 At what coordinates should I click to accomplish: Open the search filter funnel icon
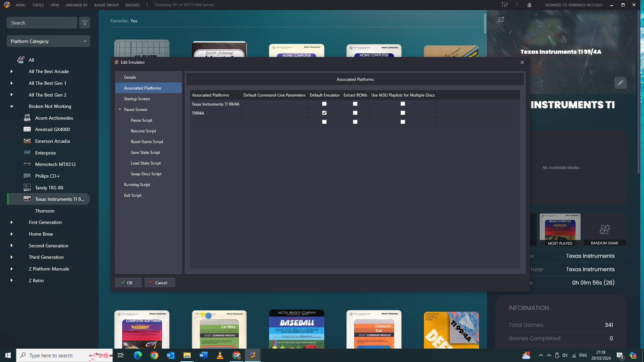[x=85, y=23]
